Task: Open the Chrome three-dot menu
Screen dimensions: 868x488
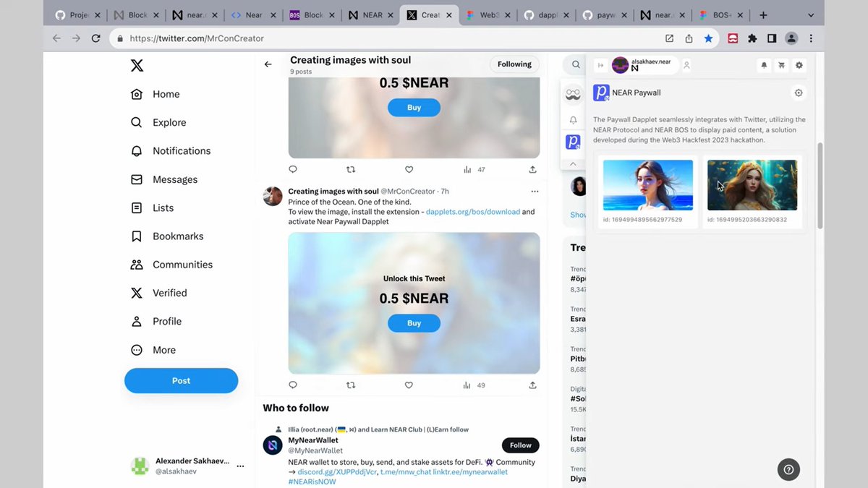Action: 811,38
